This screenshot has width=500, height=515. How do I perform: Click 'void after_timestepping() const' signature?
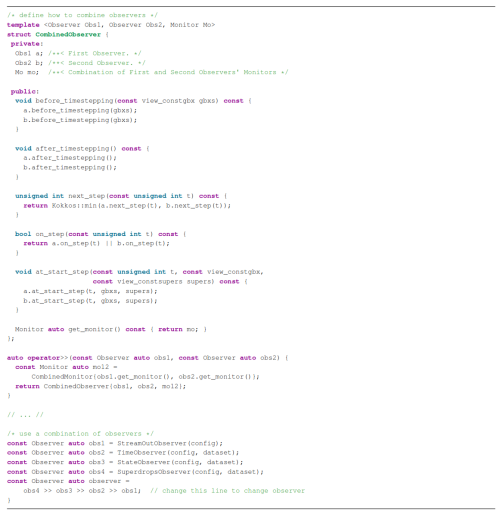[82, 149]
